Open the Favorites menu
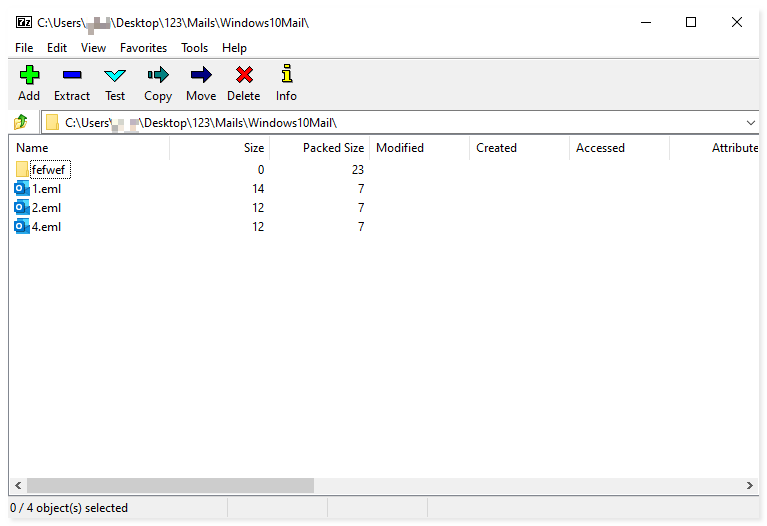 pyautogui.click(x=143, y=48)
